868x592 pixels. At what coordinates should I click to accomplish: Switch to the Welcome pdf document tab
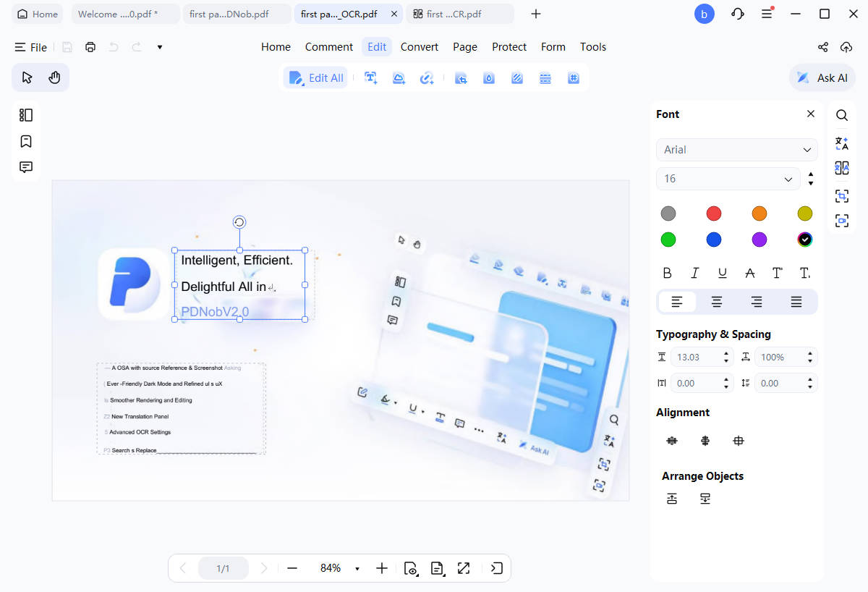(x=126, y=14)
